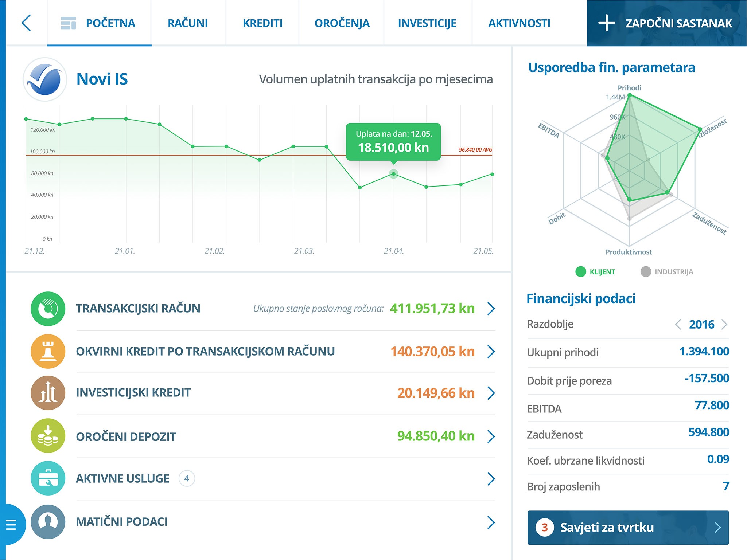Go to previous year in Razdoblje
747x560 pixels.
[678, 324]
